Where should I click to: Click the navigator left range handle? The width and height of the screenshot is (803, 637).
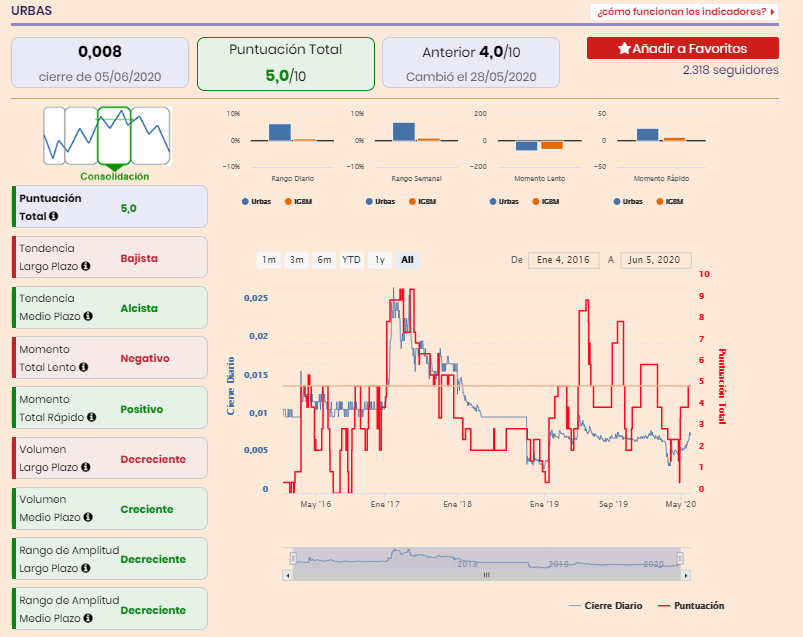click(x=293, y=558)
